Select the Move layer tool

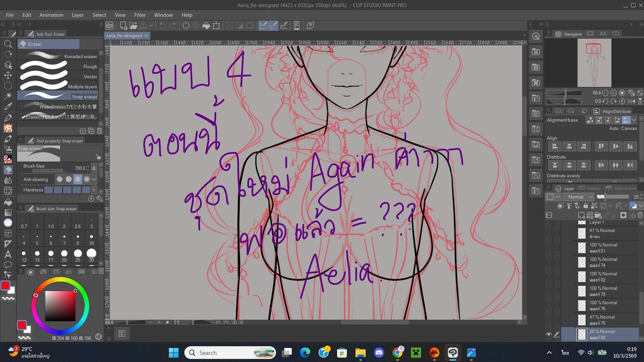[8, 75]
